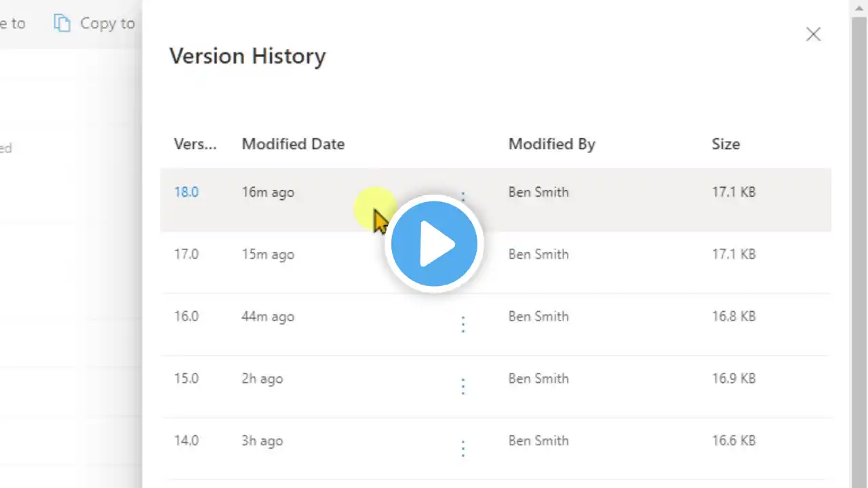This screenshot has width=868, height=488.
Task: Select the version 15.0 number
Action: (x=186, y=378)
